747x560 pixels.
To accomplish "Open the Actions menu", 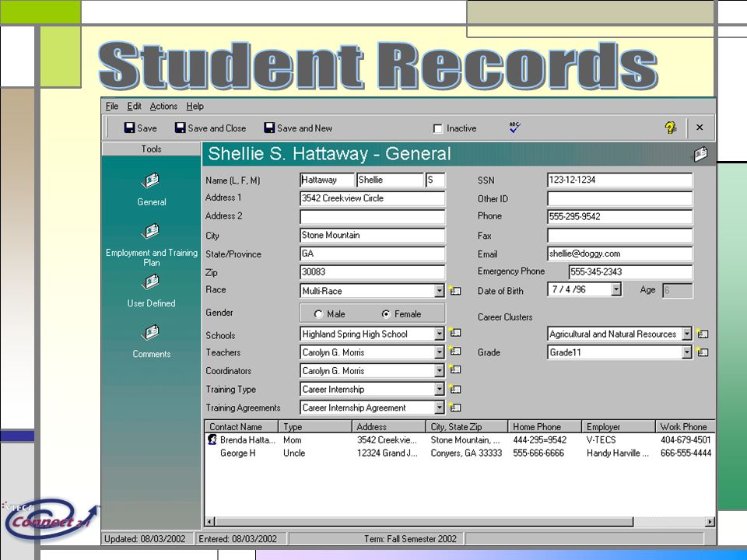I will [163, 107].
